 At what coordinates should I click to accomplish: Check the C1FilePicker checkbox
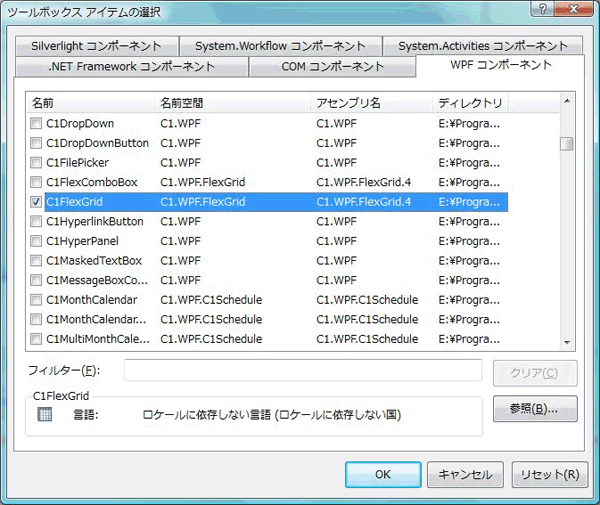(x=36, y=163)
